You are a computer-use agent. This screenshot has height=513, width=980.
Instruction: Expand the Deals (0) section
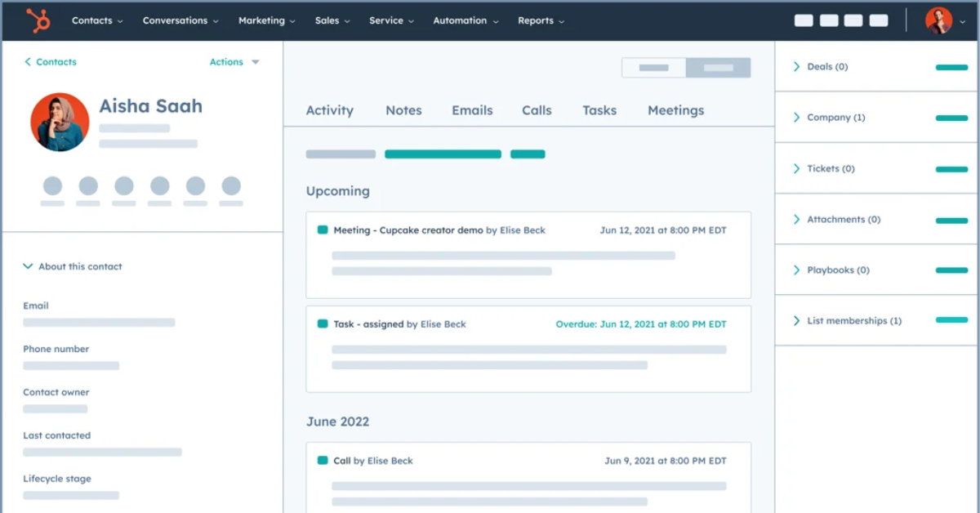[820, 67]
